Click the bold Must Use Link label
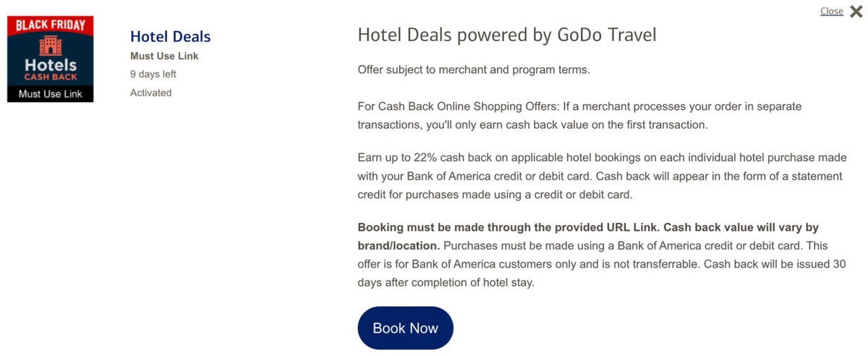 point(164,56)
